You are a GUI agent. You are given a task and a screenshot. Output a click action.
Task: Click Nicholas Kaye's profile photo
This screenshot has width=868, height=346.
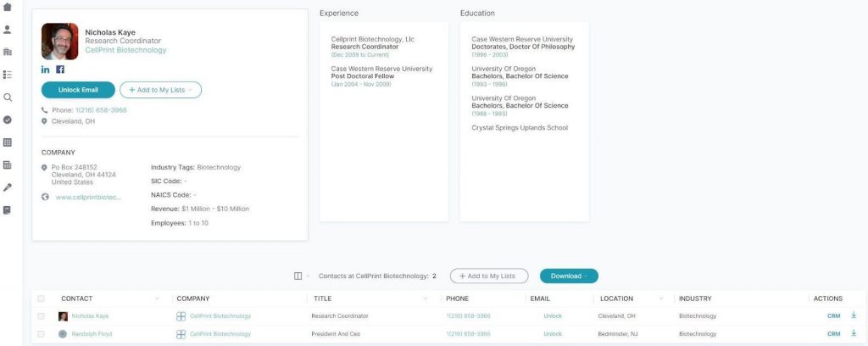coord(60,42)
